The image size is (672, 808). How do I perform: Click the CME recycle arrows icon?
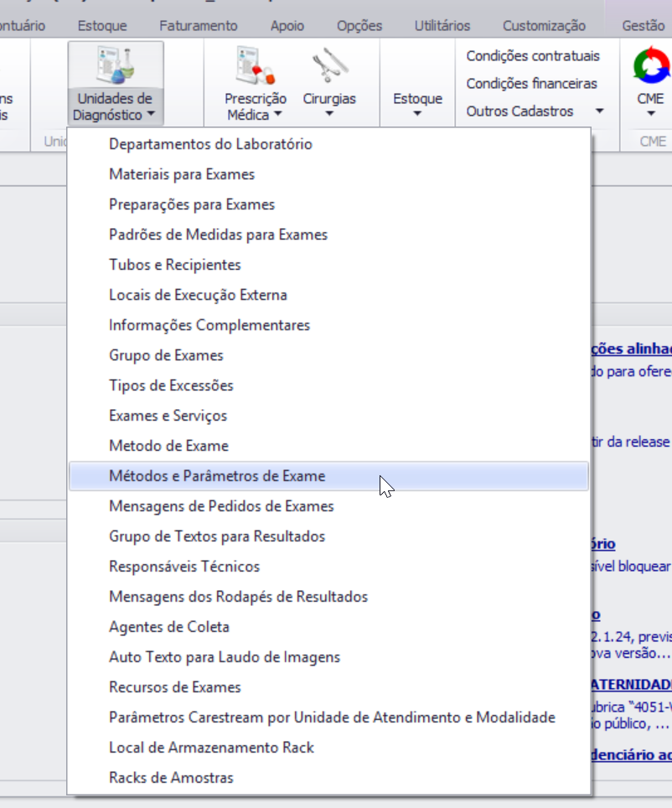coord(651,65)
